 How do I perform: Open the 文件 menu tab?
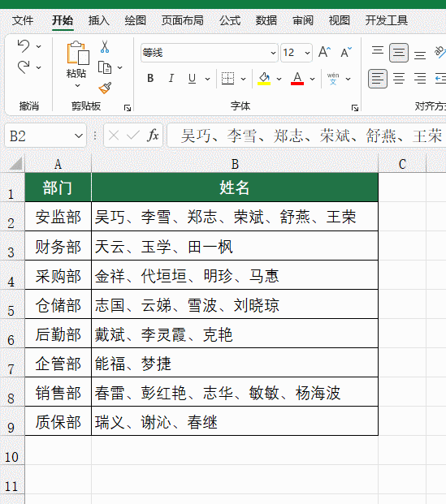(23, 20)
